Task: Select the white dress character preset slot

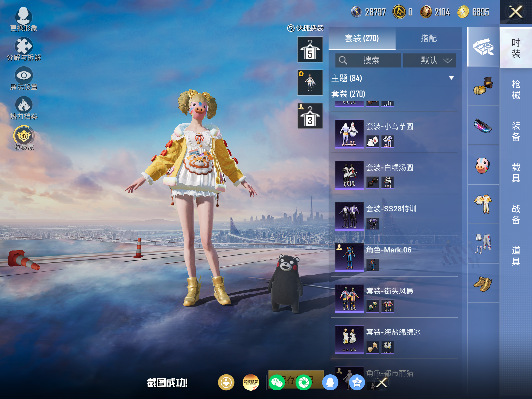Action: [310, 83]
